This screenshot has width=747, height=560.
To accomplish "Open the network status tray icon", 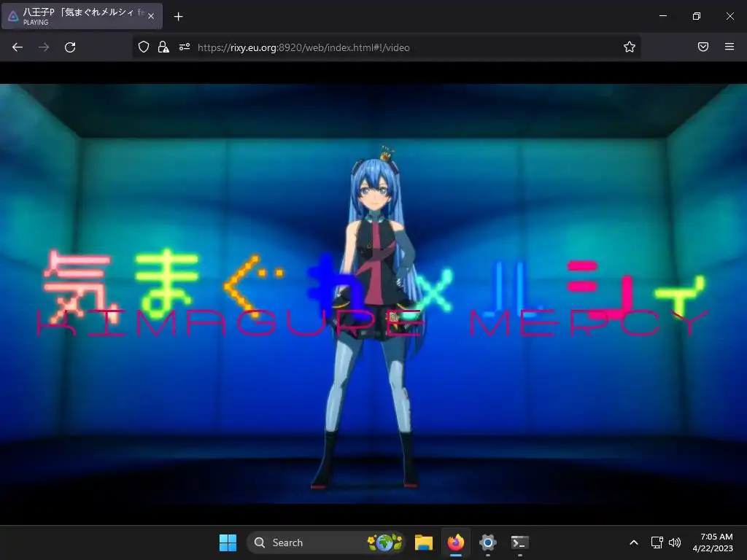I will pyautogui.click(x=657, y=542).
